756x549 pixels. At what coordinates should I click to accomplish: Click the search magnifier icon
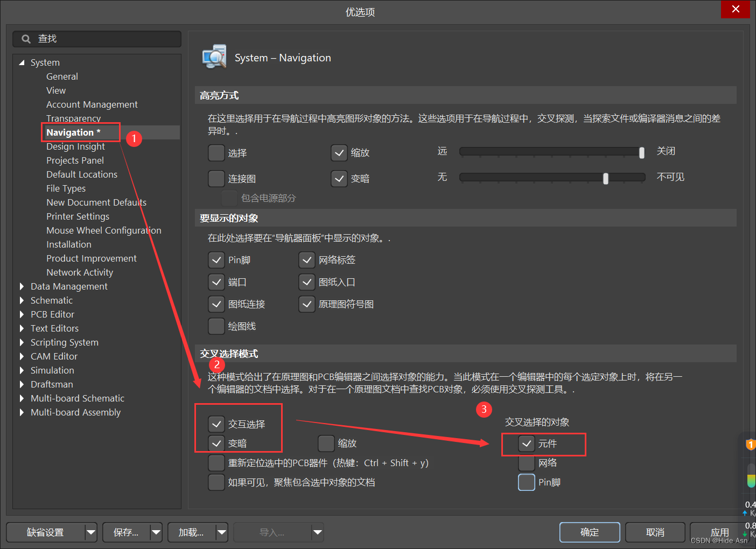(x=26, y=39)
